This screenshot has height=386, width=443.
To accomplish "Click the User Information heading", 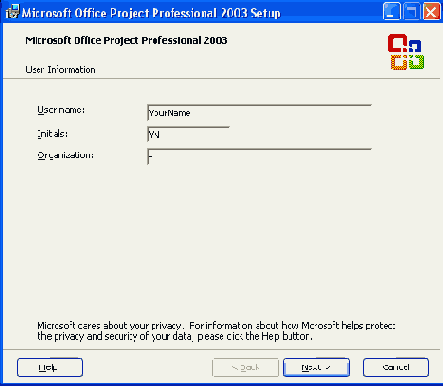I will click(x=60, y=70).
